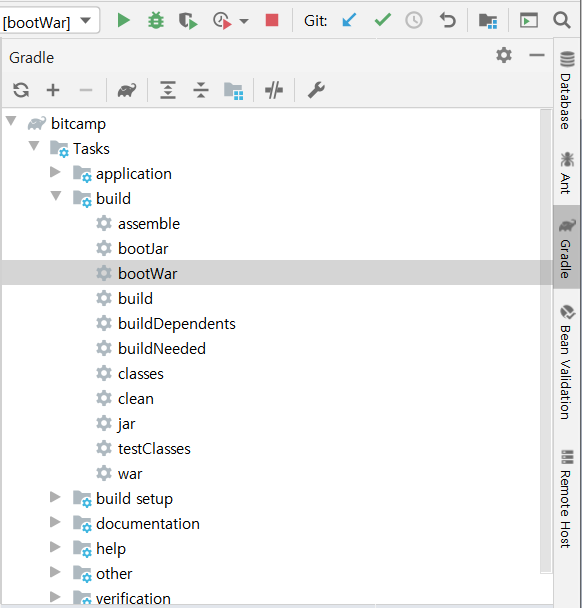
Task: Open the Bean Validation tool tab
Action: click(x=566, y=362)
